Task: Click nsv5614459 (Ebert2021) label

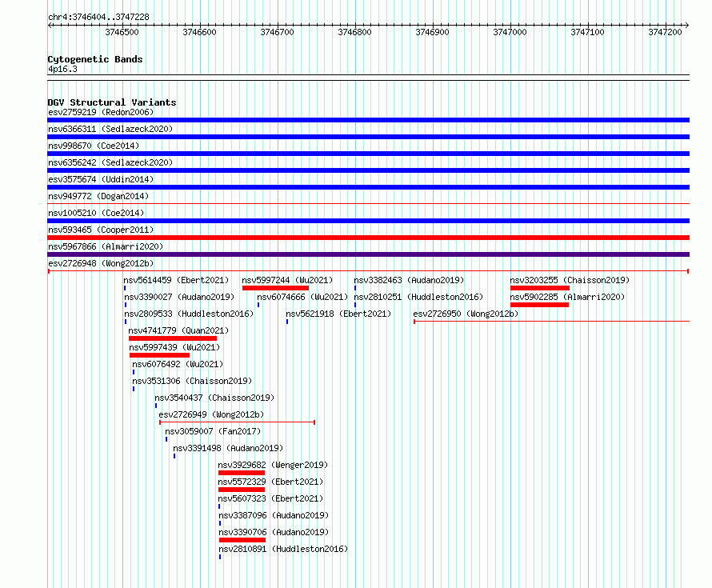Action: [x=176, y=280]
